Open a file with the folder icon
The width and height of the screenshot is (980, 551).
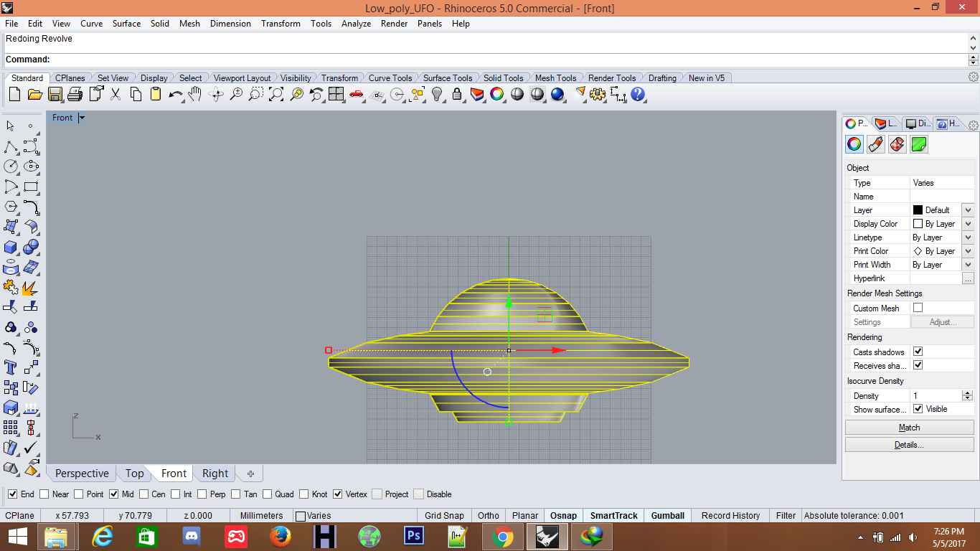[34, 94]
